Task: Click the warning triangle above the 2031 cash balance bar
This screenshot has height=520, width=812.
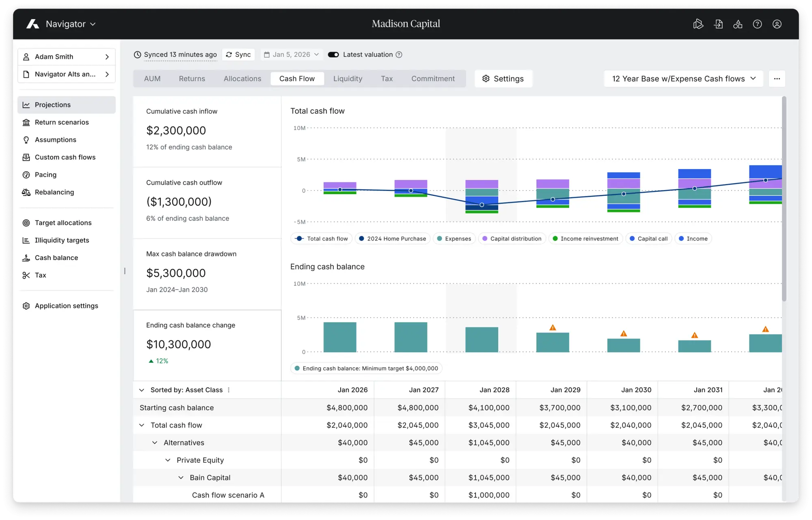Action: (x=695, y=335)
